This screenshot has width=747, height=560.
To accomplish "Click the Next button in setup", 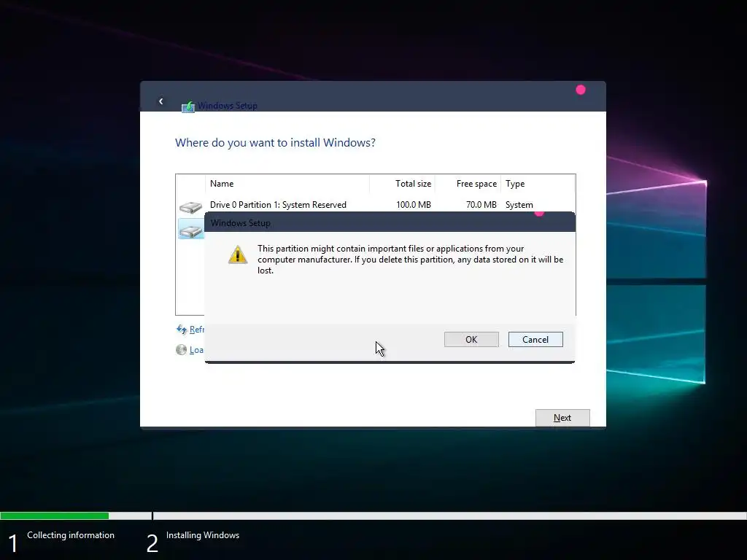I will (x=562, y=418).
